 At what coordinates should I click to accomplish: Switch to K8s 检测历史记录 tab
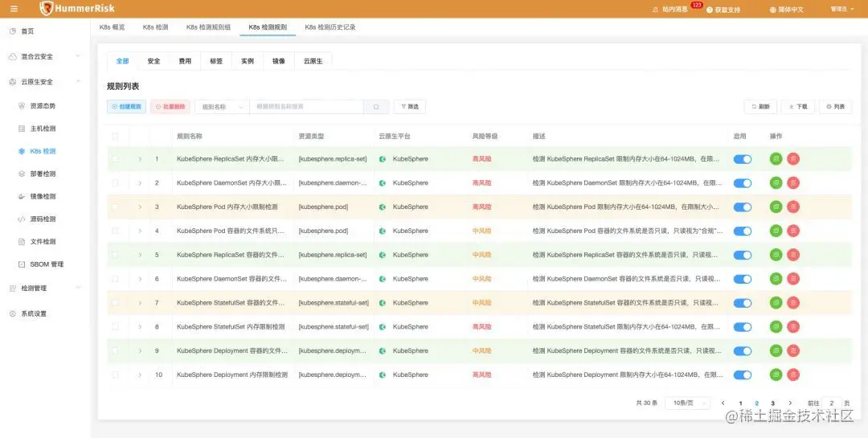tap(330, 27)
